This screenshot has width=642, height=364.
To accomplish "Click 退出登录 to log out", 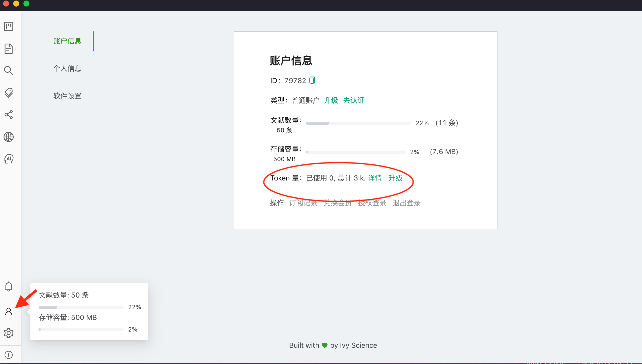I will [x=407, y=203].
